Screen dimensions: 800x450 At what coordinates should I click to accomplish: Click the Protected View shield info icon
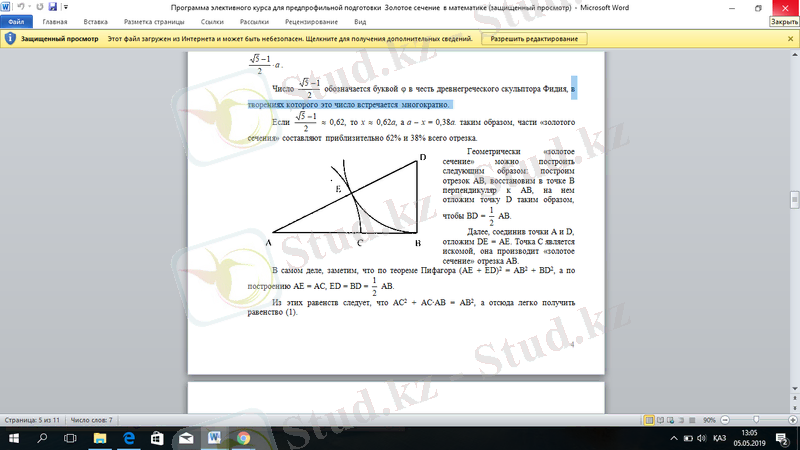click(x=10, y=39)
